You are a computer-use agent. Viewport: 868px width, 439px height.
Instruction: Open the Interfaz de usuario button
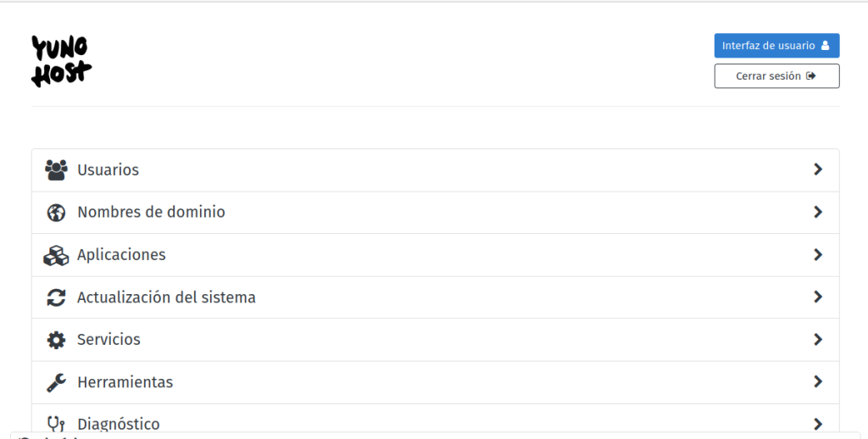776,46
